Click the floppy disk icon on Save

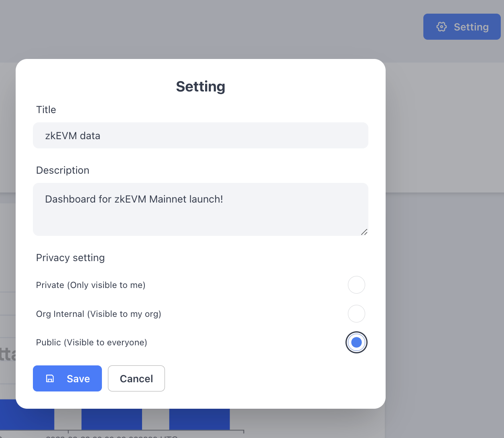(50, 379)
